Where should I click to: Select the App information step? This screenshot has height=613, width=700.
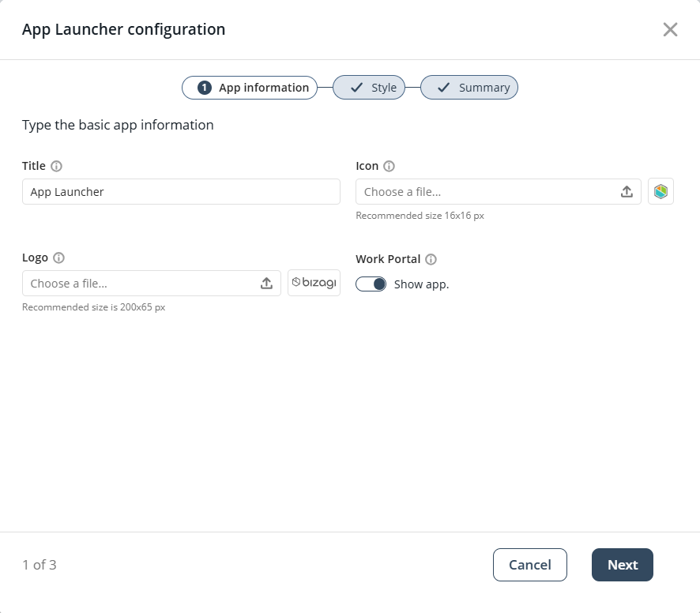click(250, 88)
